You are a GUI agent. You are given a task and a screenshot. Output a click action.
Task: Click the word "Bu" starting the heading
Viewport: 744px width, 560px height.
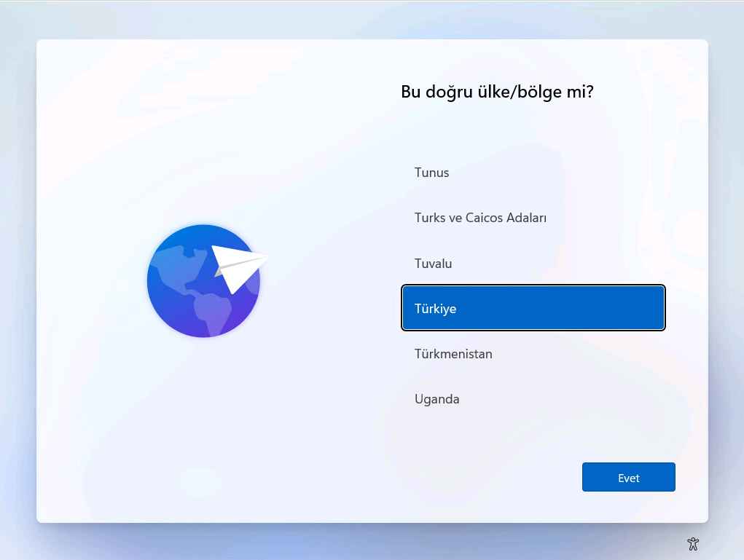pyautogui.click(x=410, y=92)
